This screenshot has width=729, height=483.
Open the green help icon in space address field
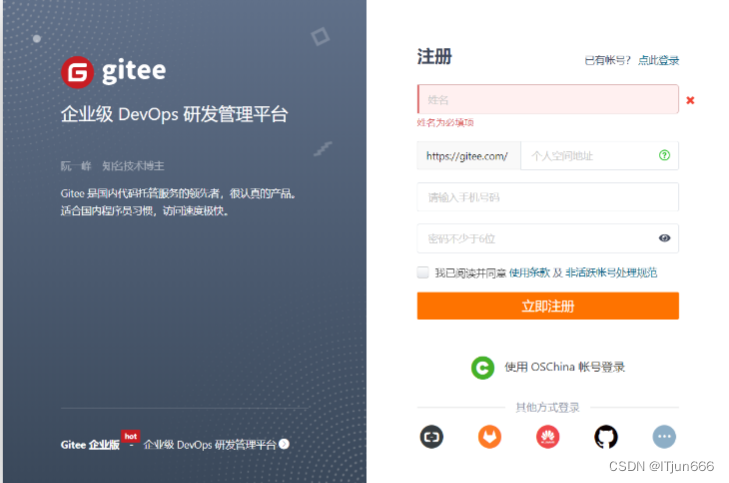(x=664, y=155)
